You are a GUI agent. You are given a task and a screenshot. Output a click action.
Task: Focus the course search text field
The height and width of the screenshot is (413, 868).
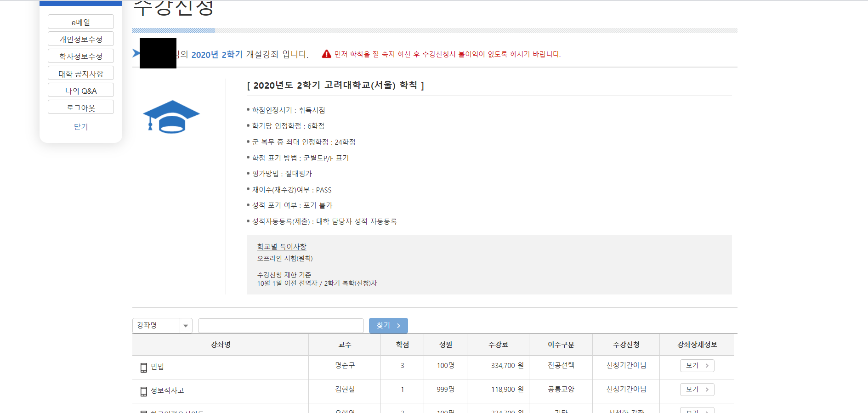pyautogui.click(x=281, y=325)
